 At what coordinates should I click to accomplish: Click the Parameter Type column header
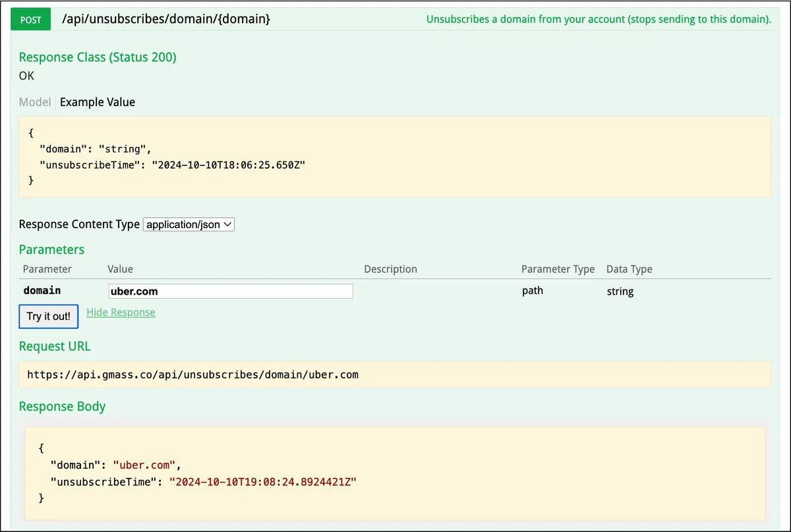coord(558,269)
